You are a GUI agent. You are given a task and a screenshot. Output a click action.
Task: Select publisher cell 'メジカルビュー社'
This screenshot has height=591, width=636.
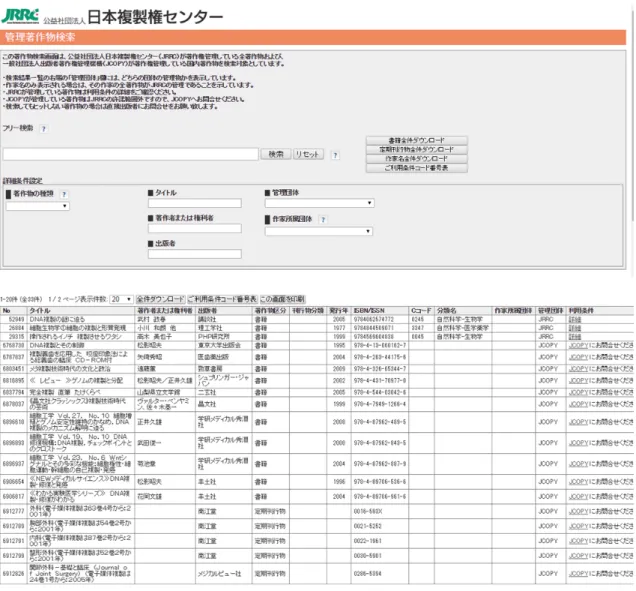point(223,574)
